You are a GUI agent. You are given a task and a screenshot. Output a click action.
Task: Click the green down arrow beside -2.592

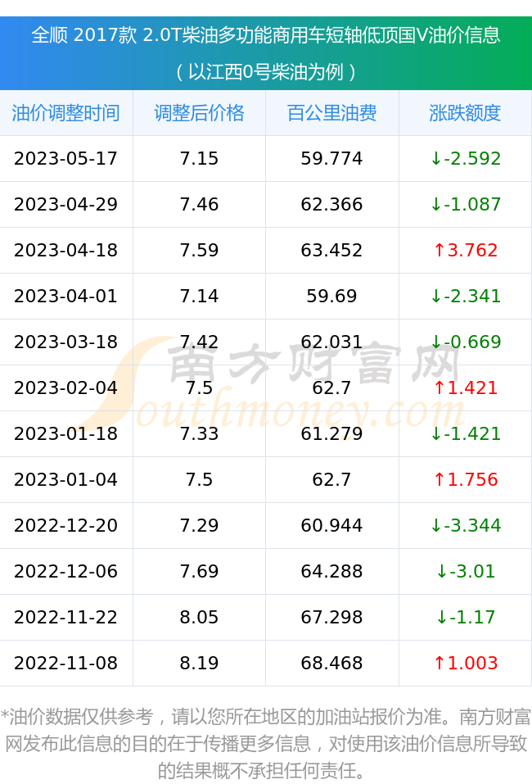436,158
